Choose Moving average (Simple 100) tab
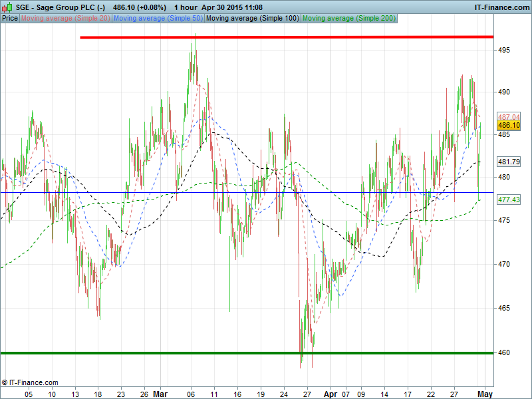Image resolution: width=532 pixels, height=399 pixels. tap(252, 18)
